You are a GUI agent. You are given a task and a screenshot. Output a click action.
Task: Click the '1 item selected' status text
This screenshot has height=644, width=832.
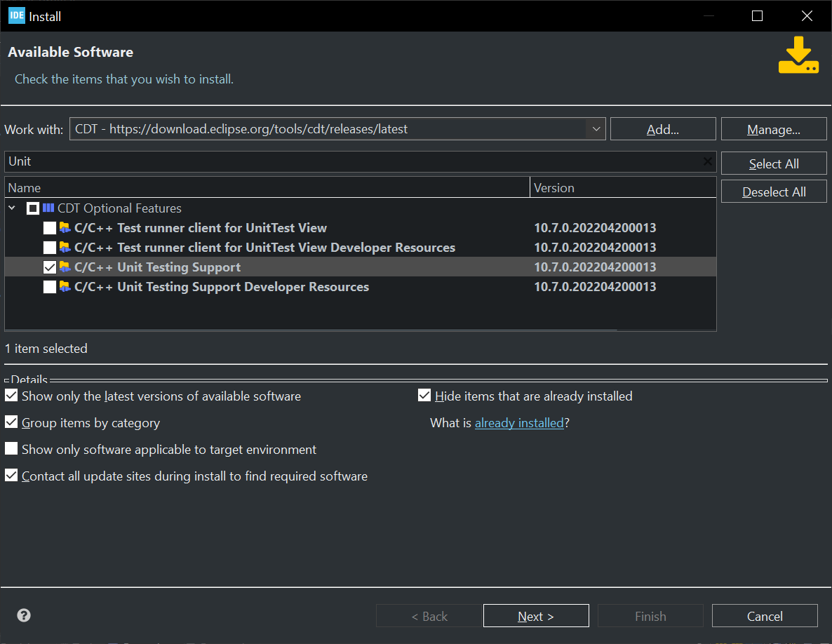(46, 349)
